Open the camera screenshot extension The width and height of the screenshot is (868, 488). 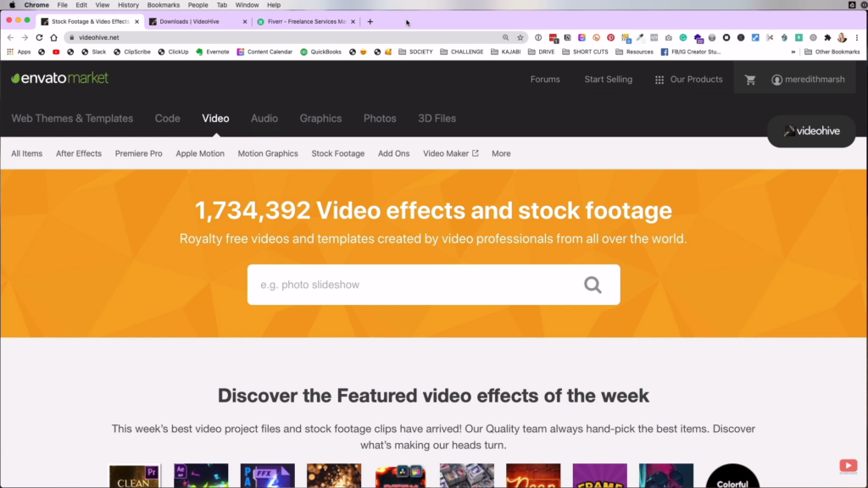[669, 37]
